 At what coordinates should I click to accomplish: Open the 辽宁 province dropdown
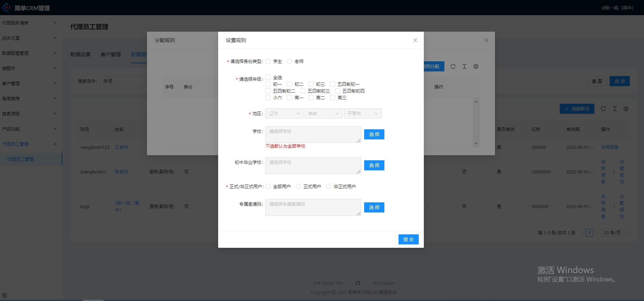284,113
